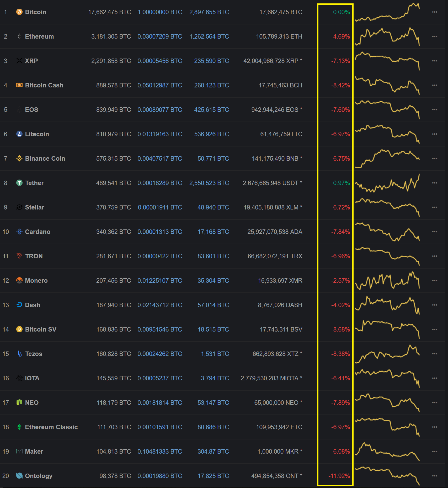Viewport: 448px width, 488px height.
Task: Open the Bitcoin 7-day sparkline chart
Action: click(387, 12)
